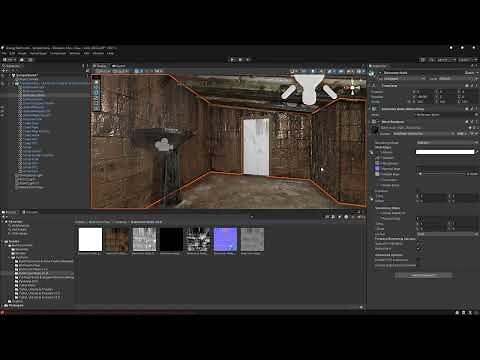The height and width of the screenshot is (360, 480).
Task: Open the material Shader dropdown
Action: pos(423,134)
